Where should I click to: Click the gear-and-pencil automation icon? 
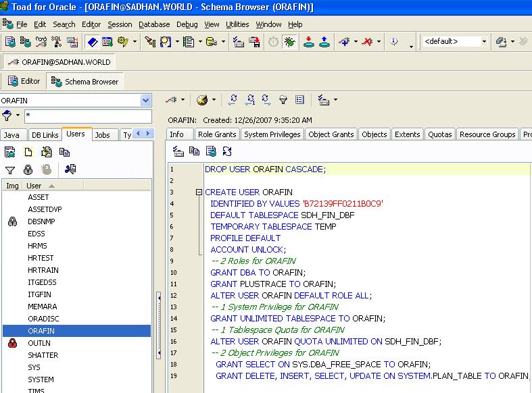click(122, 42)
